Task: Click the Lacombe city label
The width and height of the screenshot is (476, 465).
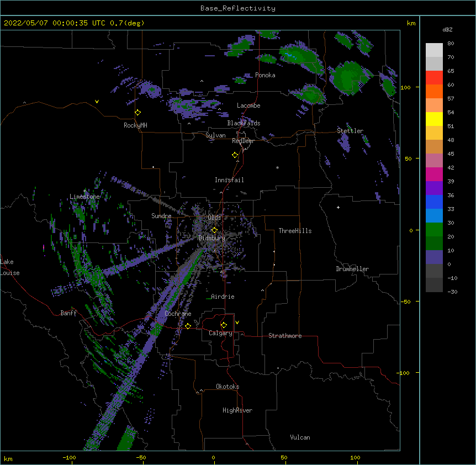Action: (x=248, y=105)
